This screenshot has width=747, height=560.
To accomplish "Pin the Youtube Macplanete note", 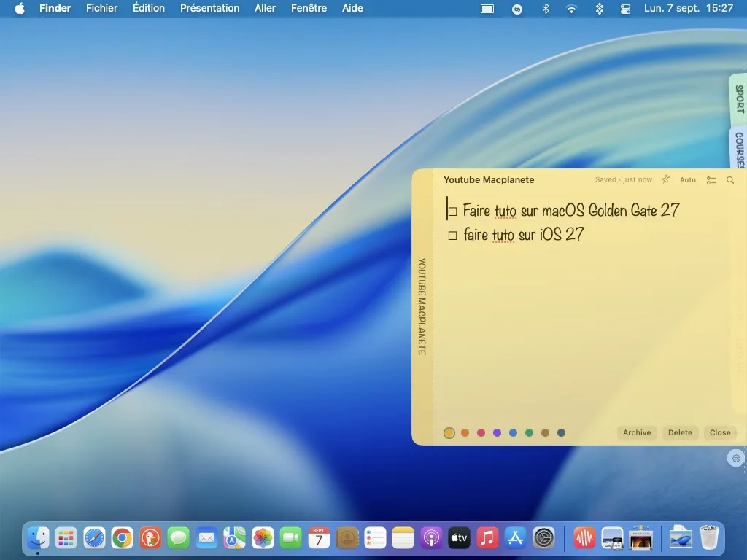I will [x=665, y=179].
